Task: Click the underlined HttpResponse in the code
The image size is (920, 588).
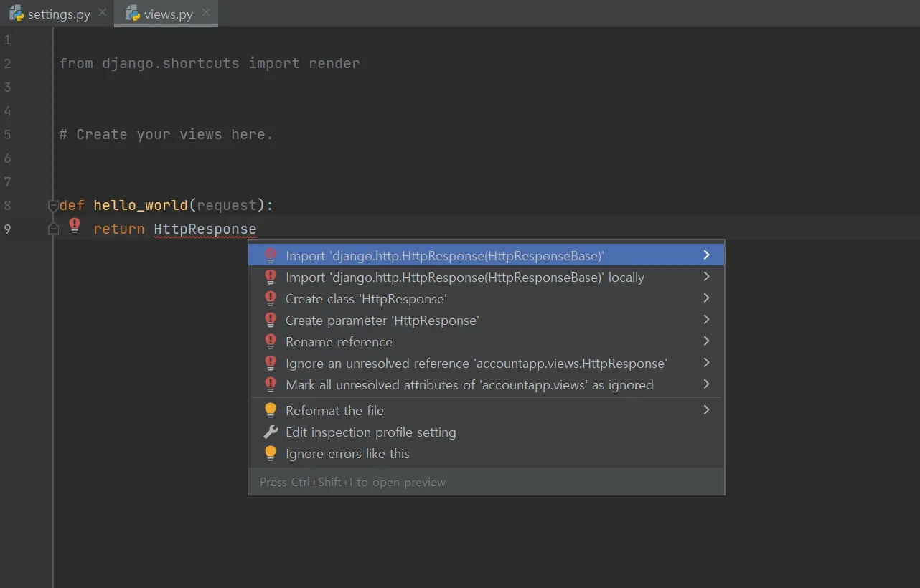Action: click(205, 229)
